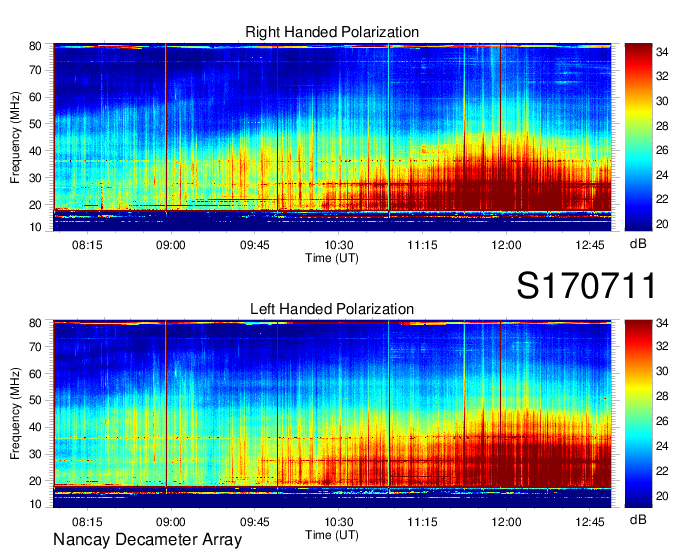680x552 pixels.
Task: Click the upper plot's dB color bar
Action: click(x=638, y=137)
